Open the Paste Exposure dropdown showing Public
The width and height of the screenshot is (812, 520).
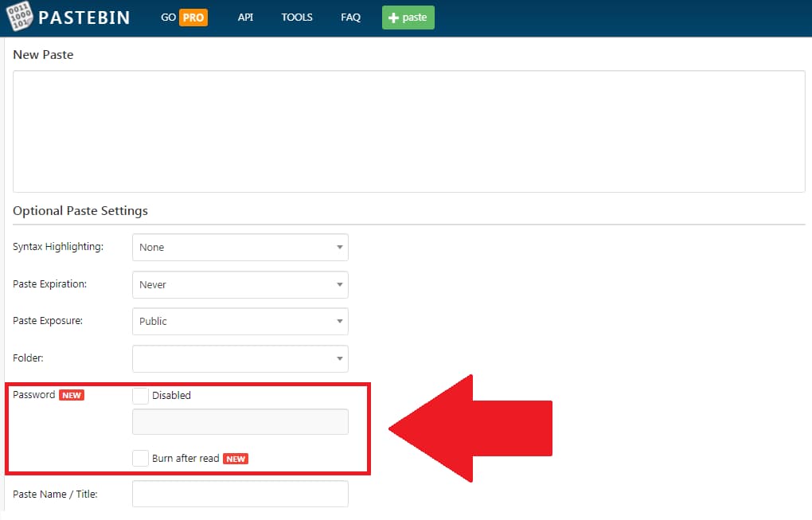(x=240, y=321)
